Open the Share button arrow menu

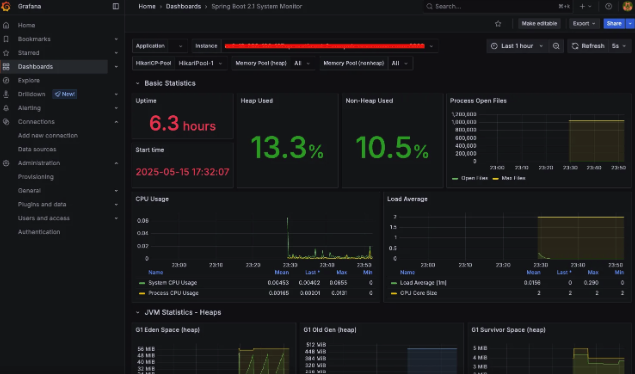pos(630,23)
